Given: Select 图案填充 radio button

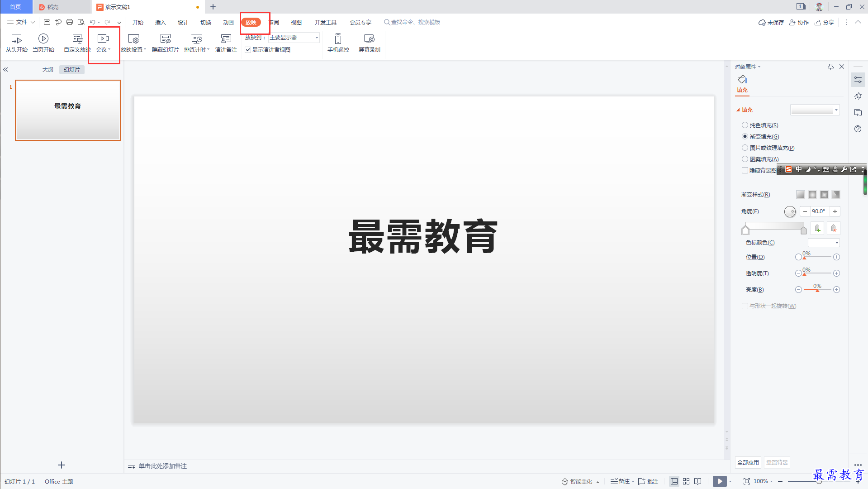Looking at the screenshot, I should (x=745, y=159).
